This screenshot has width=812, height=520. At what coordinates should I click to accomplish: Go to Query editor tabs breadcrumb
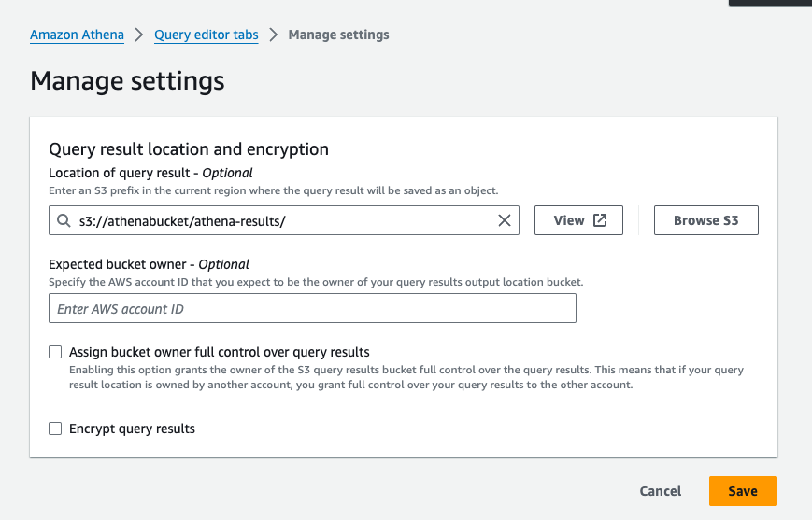tap(207, 35)
